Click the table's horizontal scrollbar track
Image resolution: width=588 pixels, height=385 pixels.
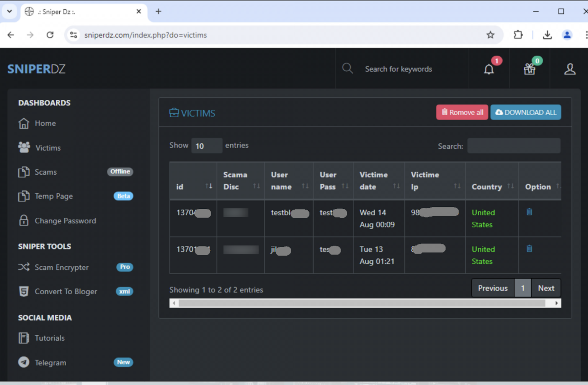pos(362,303)
